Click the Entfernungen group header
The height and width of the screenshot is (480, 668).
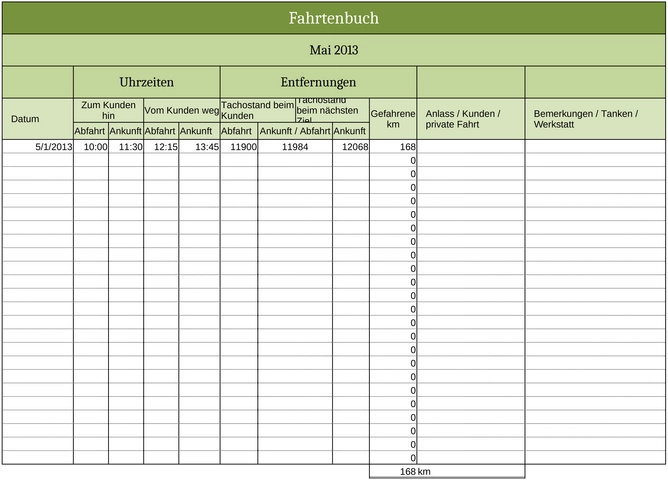pyautogui.click(x=318, y=82)
